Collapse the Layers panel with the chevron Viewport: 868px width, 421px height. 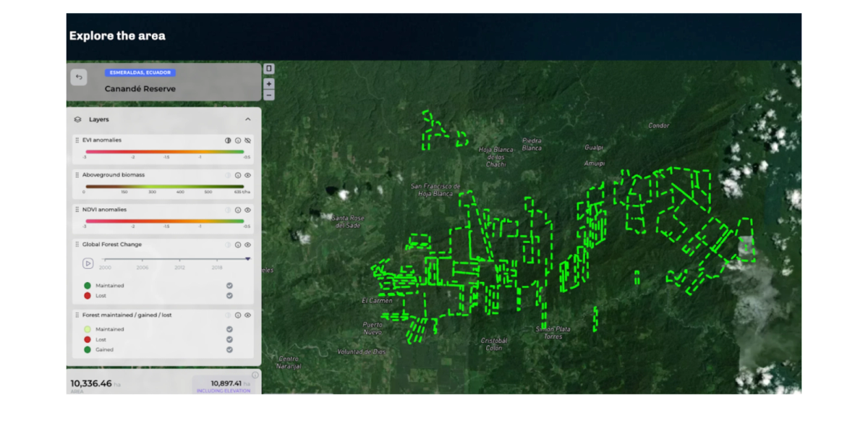click(x=248, y=119)
